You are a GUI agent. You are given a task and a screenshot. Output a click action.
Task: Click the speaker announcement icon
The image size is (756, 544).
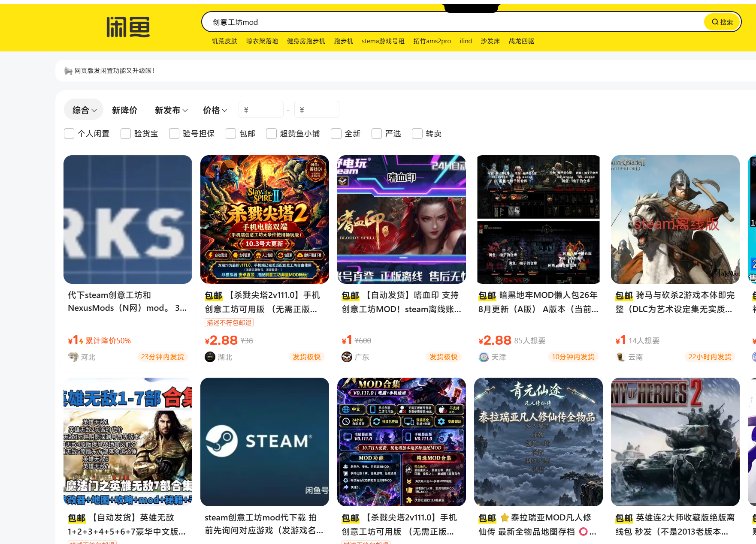pyautogui.click(x=68, y=71)
